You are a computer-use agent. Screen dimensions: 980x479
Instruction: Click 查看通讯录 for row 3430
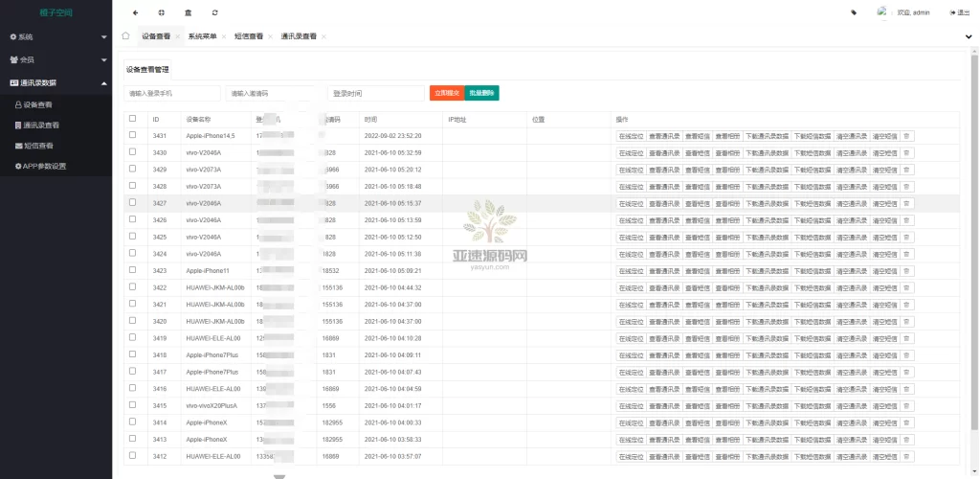click(664, 152)
